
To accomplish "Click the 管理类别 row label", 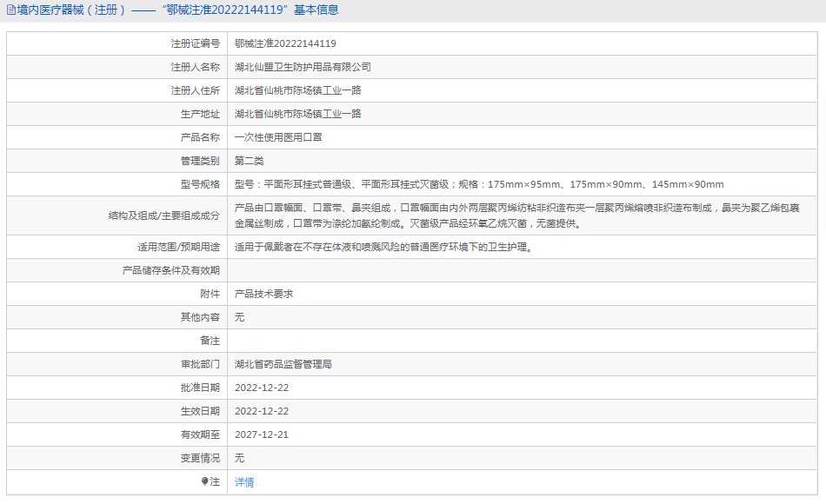I will [200, 161].
